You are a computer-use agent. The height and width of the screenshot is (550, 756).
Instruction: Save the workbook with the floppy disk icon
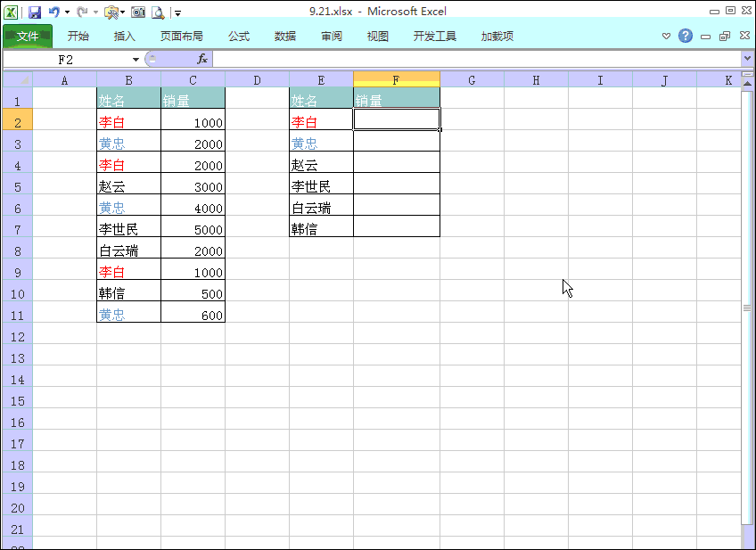[35, 12]
